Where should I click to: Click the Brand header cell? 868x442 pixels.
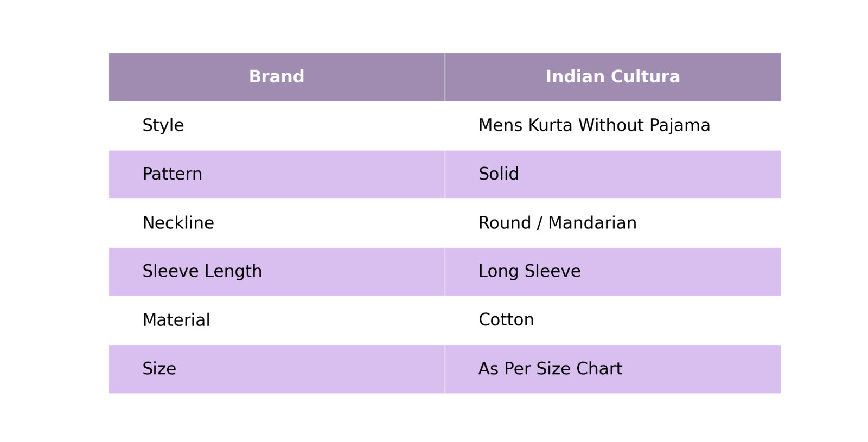coord(277,77)
